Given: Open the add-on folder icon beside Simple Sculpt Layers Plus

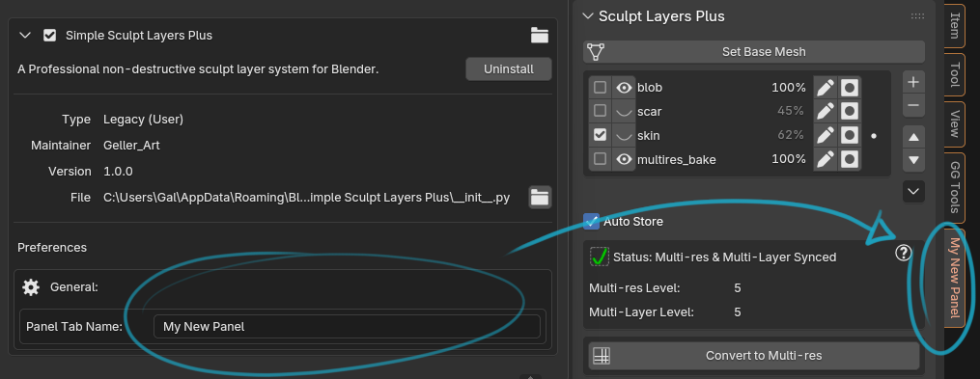Looking at the screenshot, I should click(x=540, y=36).
